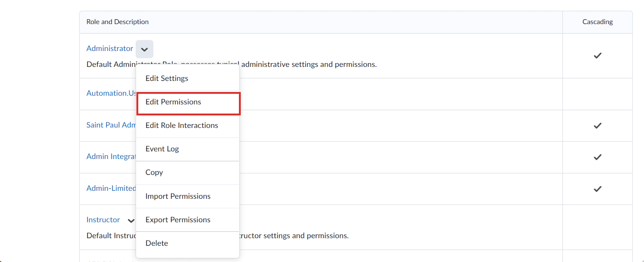Open the Saint Paul Admin role link
Screen dimensions: 644x262
tap(111, 125)
